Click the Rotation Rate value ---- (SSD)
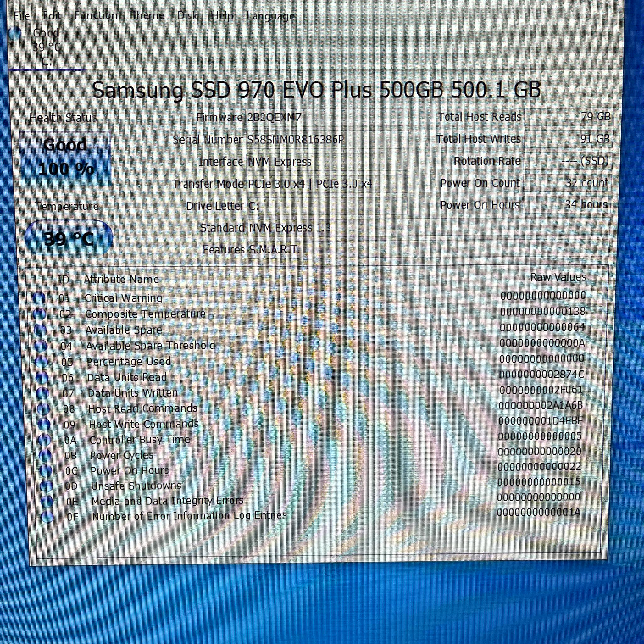 coord(568,161)
